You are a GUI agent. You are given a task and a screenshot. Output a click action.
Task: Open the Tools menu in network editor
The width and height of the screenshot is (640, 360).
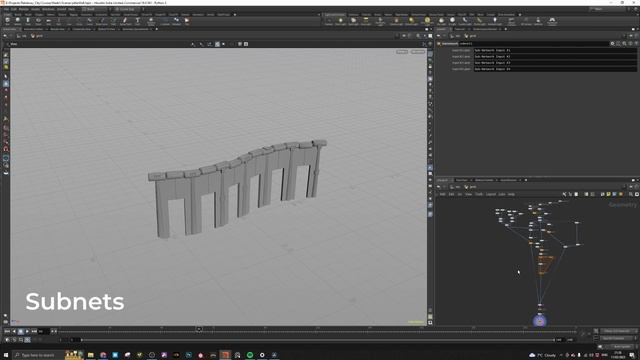point(479,194)
